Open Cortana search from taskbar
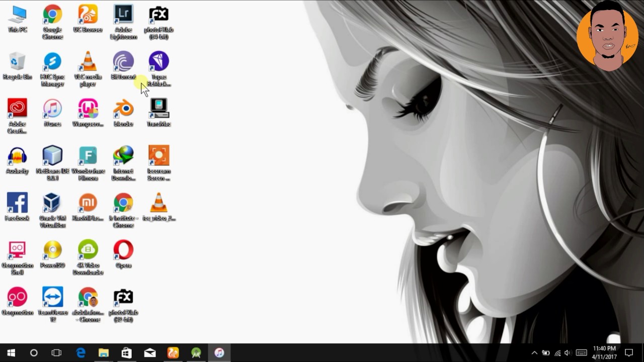Image resolution: width=644 pixels, height=362 pixels. click(x=34, y=353)
